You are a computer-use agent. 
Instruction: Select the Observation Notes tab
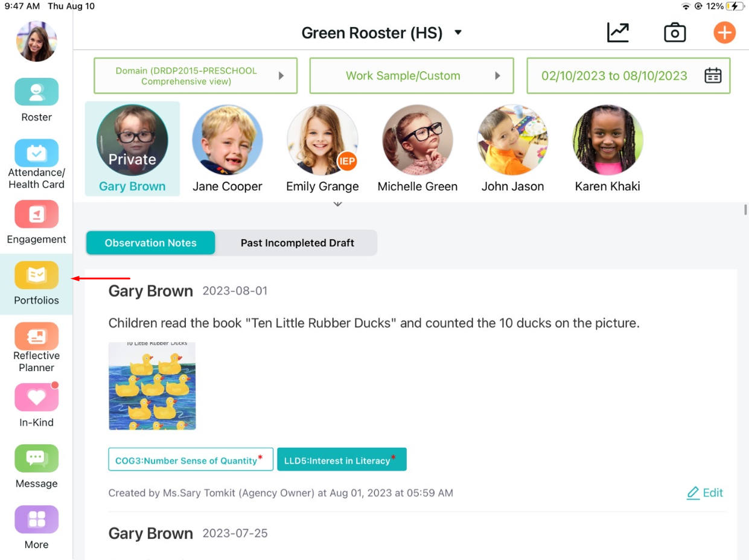click(150, 243)
